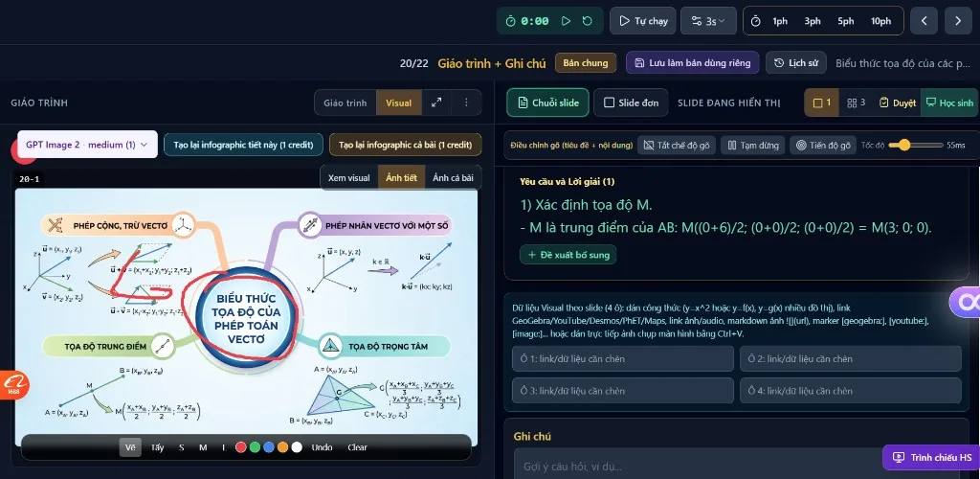The image size is (980, 479).
Task: Click the Đề xuất bổ sung button
Action: [568, 255]
